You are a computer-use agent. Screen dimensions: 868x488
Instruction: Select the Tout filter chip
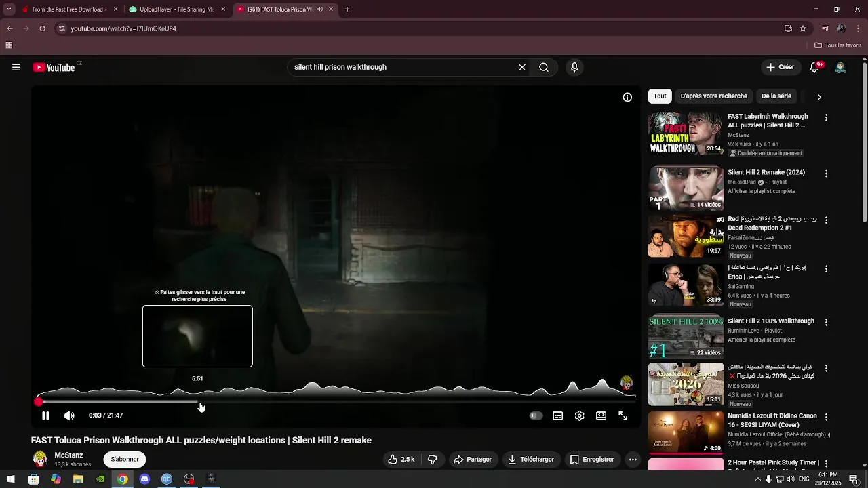coord(660,96)
